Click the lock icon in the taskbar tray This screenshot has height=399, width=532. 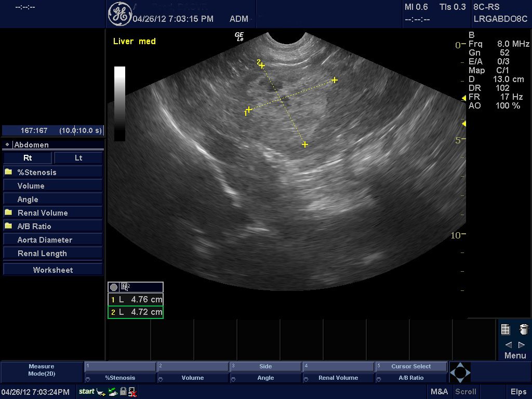click(x=123, y=391)
